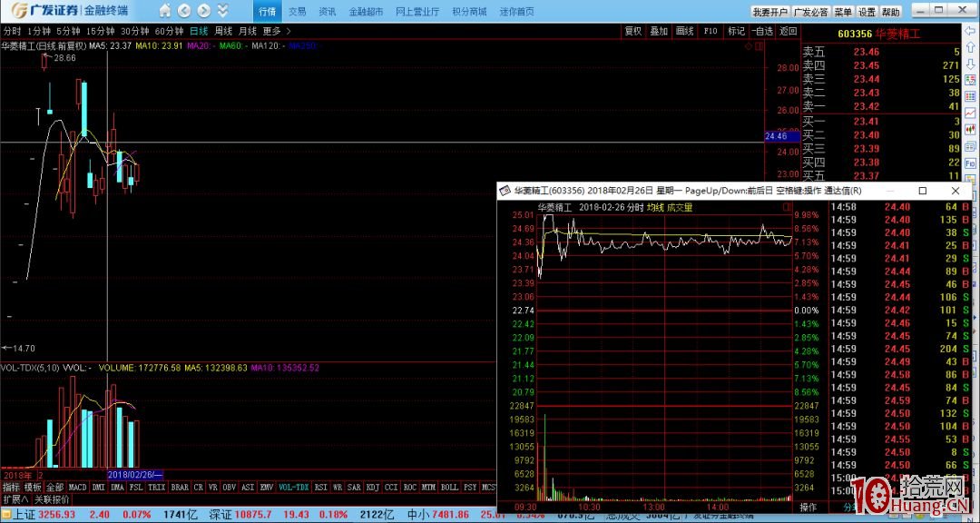Open 画线 drawing tools

685,31
